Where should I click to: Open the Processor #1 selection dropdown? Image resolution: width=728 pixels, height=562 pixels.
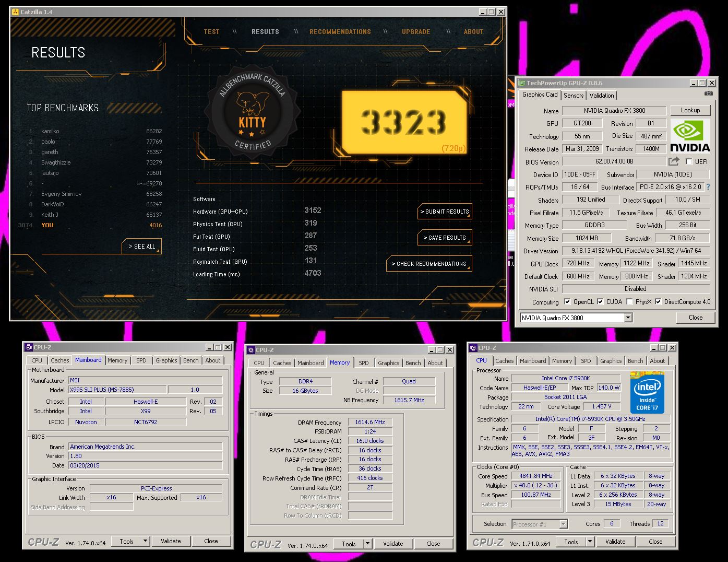coord(564,524)
